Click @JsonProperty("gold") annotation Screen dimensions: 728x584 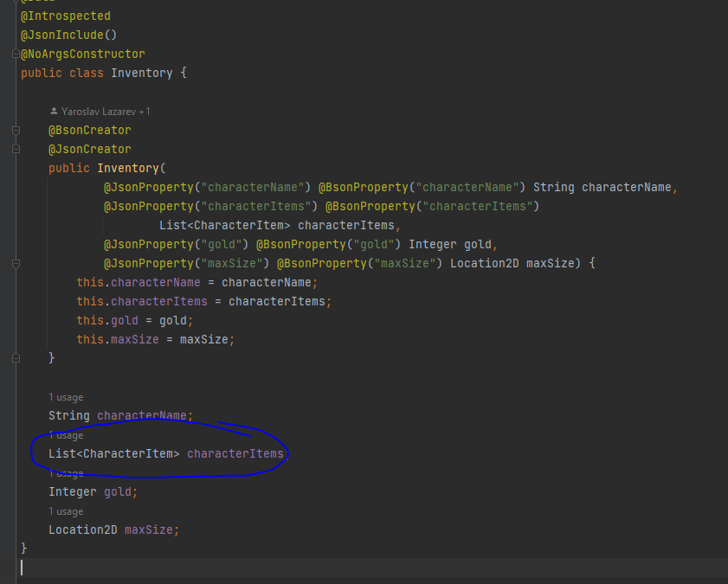coord(176,245)
